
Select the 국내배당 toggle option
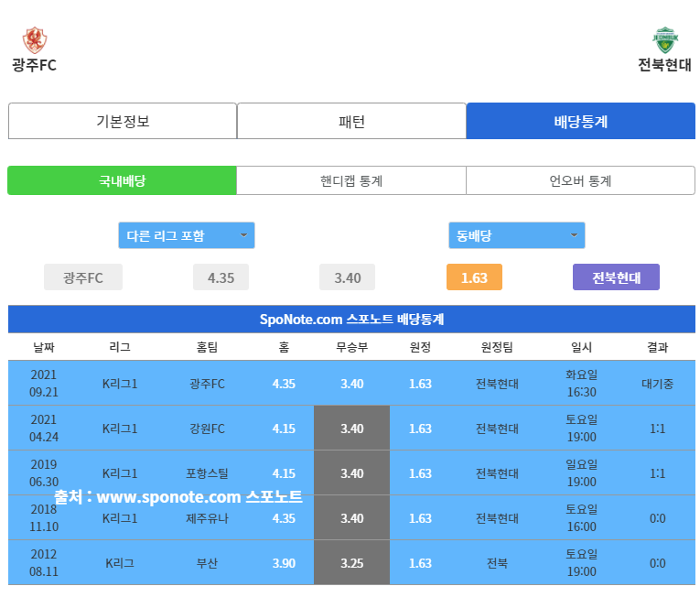pyautogui.click(x=122, y=180)
